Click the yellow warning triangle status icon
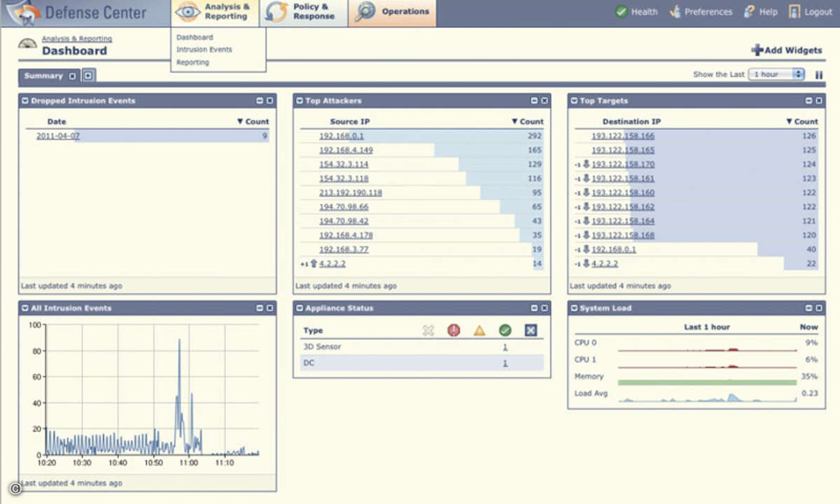 tap(479, 330)
